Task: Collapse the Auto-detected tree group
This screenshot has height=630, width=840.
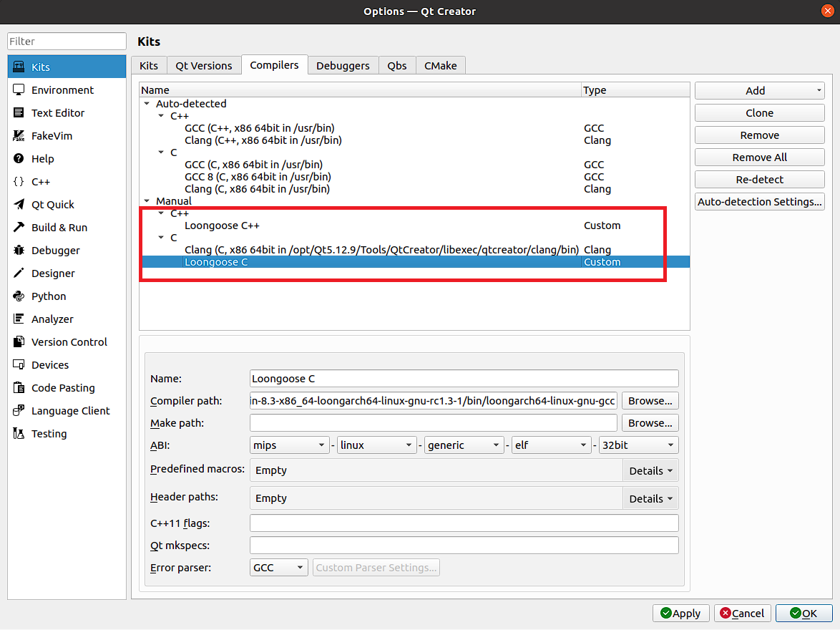Action: click(147, 104)
